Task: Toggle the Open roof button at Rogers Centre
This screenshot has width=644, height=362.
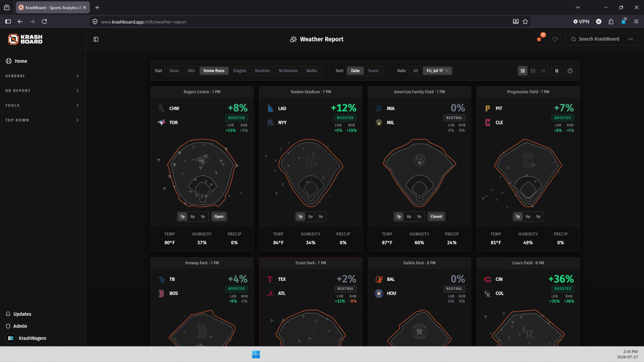Action: pos(219,217)
